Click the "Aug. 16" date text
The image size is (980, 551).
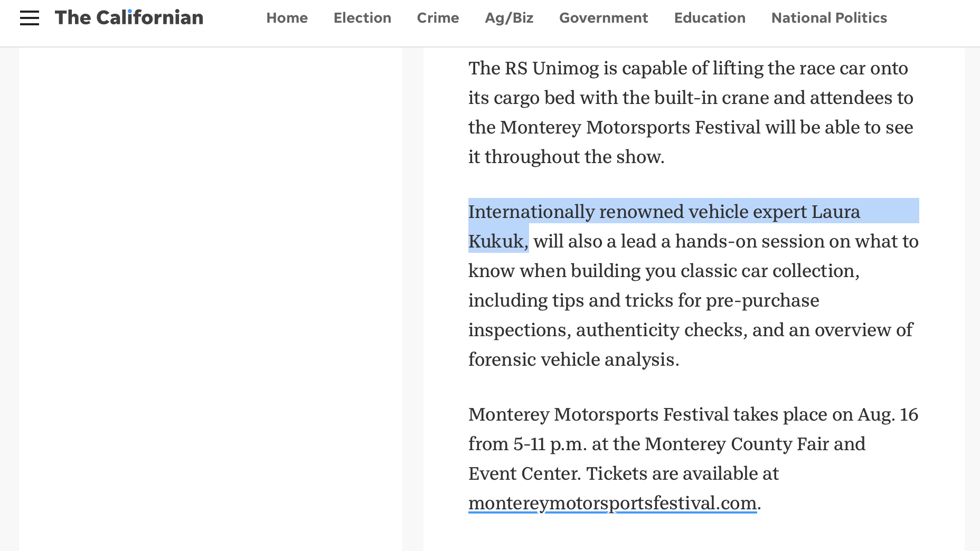[888, 415]
